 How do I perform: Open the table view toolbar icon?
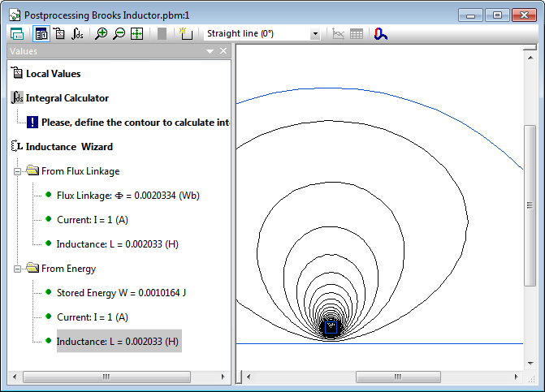[357, 33]
